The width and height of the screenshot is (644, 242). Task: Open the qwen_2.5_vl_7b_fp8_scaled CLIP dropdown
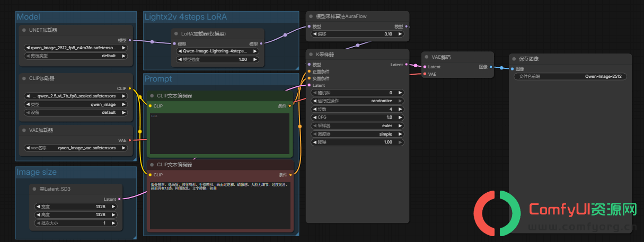[x=76, y=96]
